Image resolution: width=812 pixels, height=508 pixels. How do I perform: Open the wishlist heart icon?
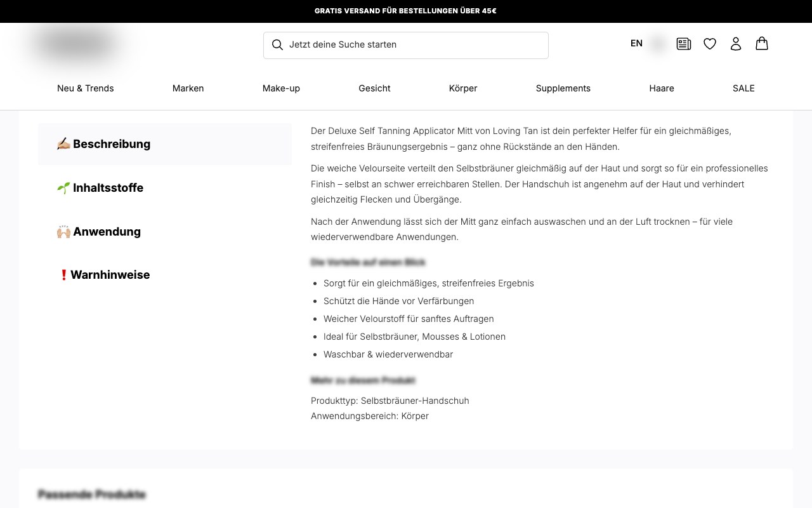(710, 44)
